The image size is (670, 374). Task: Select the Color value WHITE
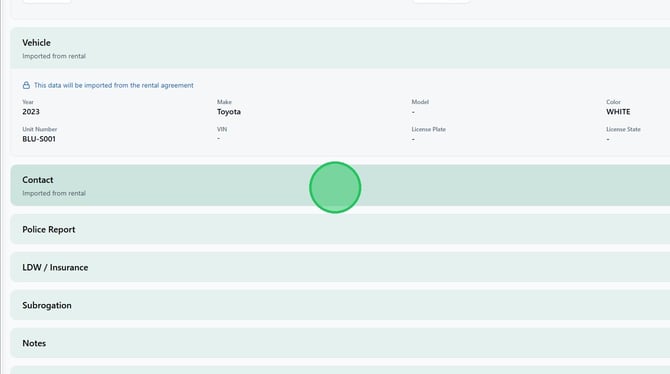coord(618,112)
